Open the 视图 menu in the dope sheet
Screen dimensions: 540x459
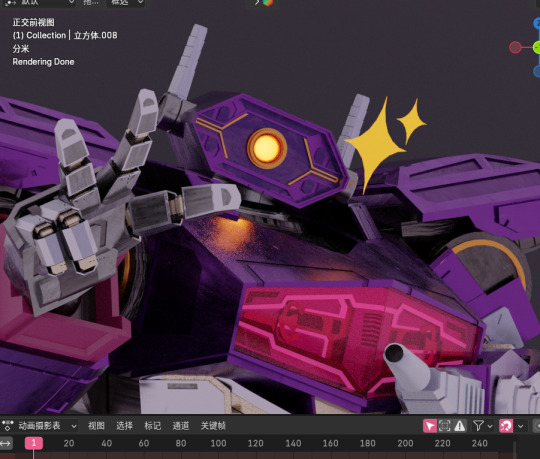tap(96, 426)
